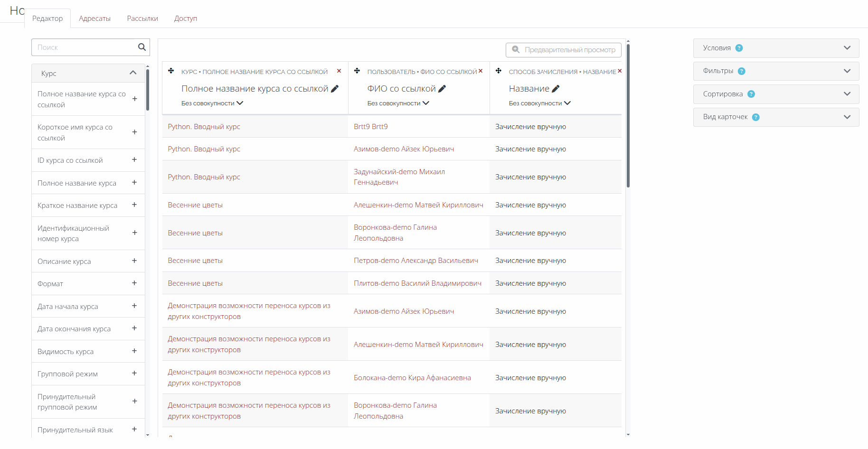Image resolution: width=868 pixels, height=449 pixels.
Task: Open the Рассылки tab
Action: (x=142, y=19)
